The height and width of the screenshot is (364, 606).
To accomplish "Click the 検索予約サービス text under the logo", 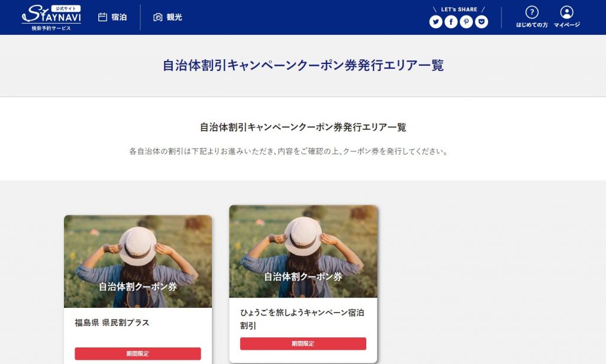I will pyautogui.click(x=51, y=28).
